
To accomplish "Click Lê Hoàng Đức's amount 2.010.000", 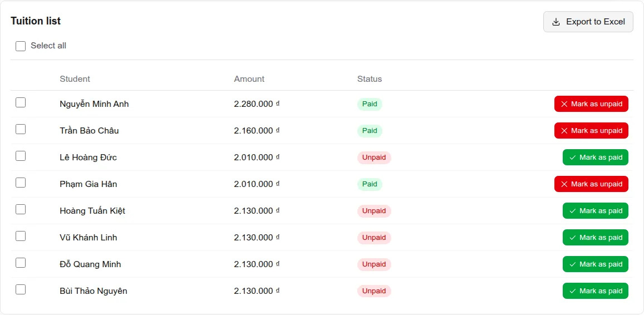I will 257,157.
